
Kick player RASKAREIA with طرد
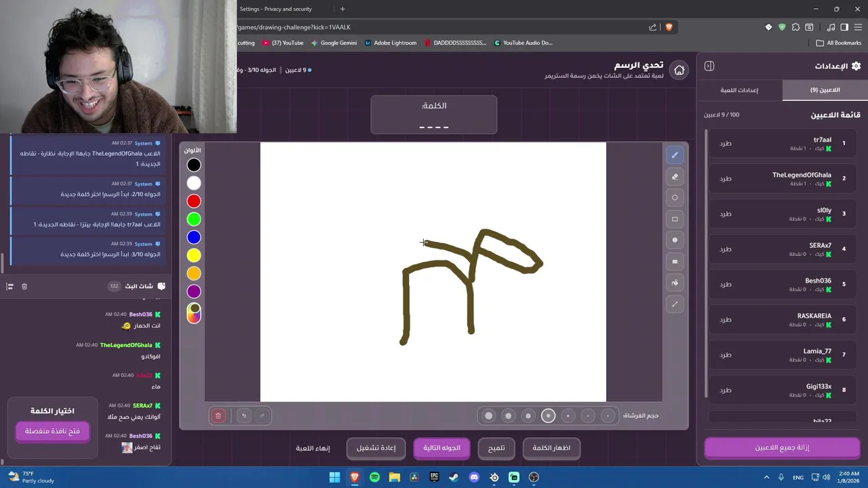click(x=726, y=320)
